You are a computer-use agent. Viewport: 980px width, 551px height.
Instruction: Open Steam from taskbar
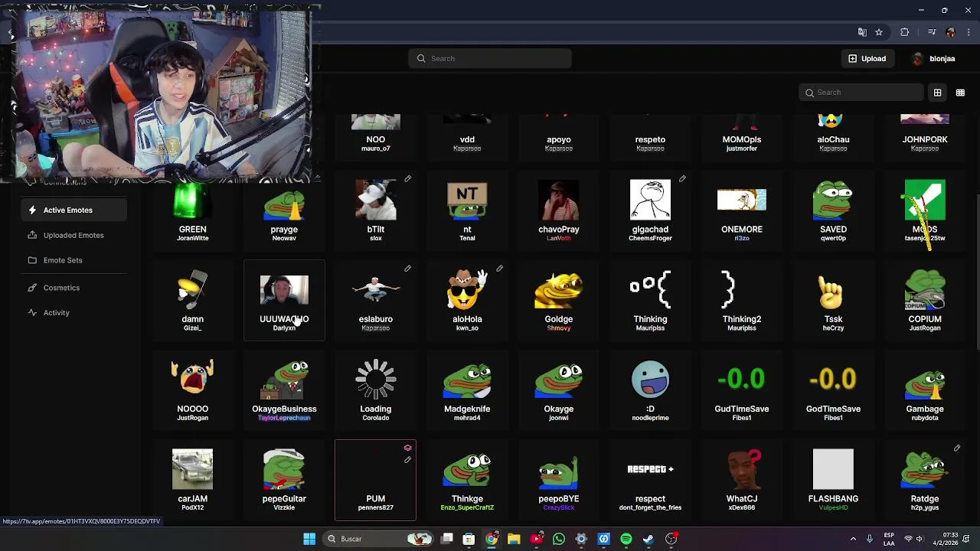point(648,539)
